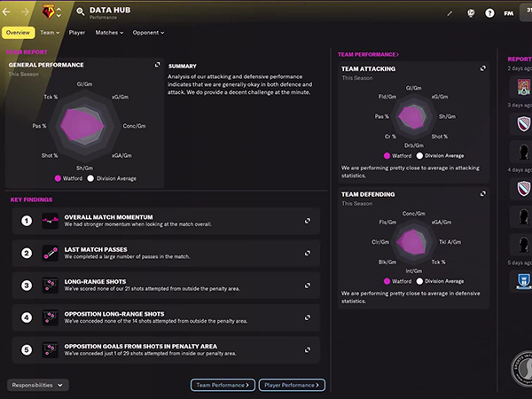Click the search magnifier icon
532x399 pixels.
(81, 12)
